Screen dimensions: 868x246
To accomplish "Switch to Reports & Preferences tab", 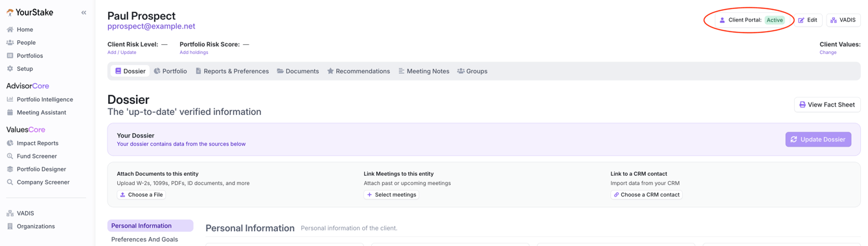I will (232, 71).
